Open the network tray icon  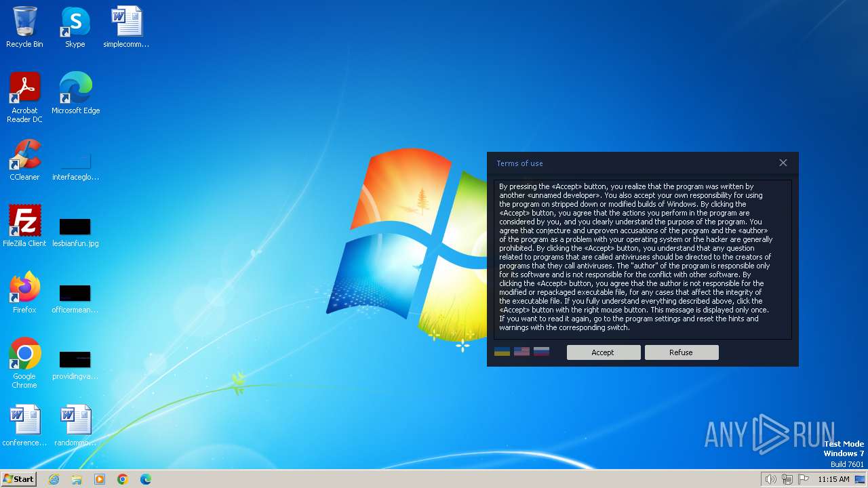click(x=787, y=479)
